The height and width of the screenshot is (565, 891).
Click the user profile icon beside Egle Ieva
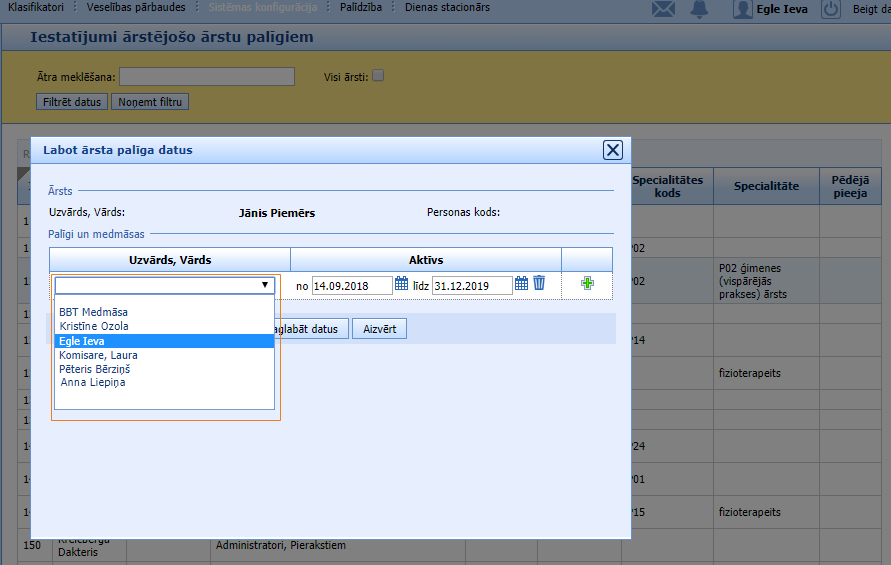pos(743,10)
